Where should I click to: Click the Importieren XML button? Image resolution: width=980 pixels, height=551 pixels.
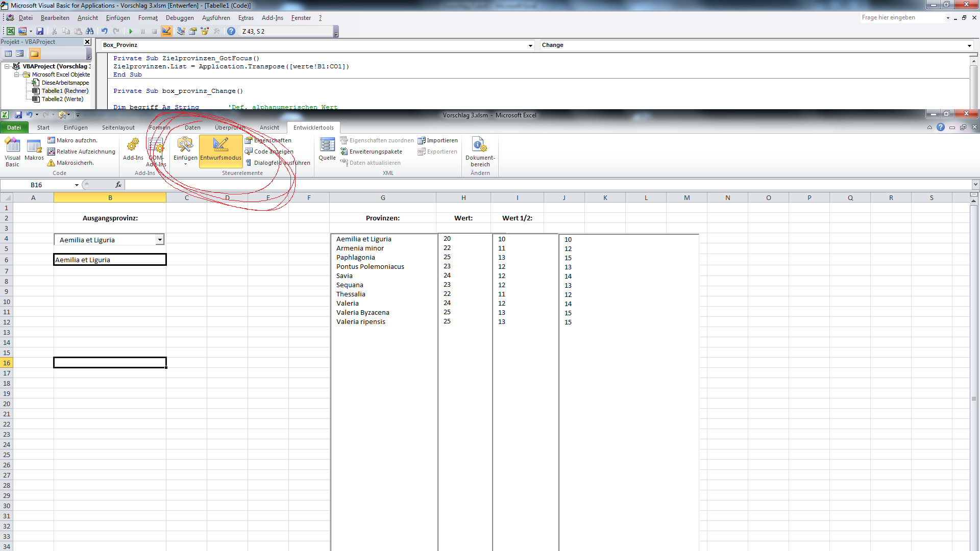[x=438, y=141]
